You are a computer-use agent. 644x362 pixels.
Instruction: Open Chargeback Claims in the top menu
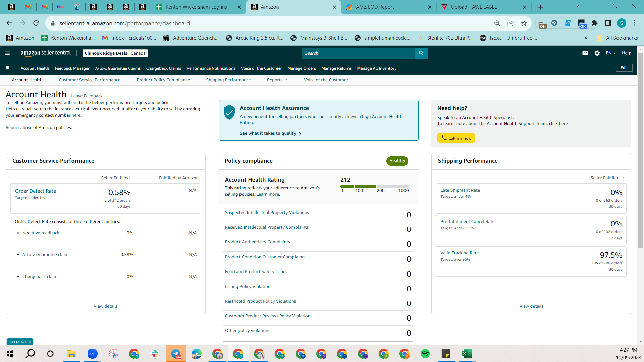[x=164, y=68]
